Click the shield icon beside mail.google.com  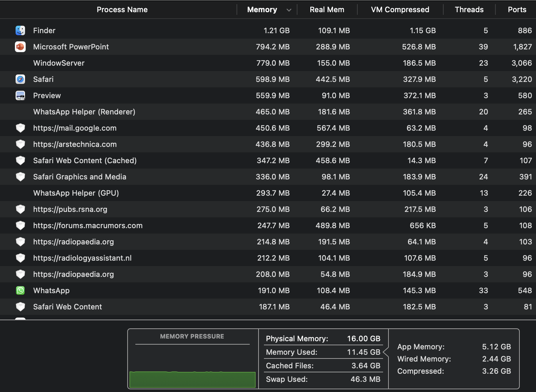point(20,128)
